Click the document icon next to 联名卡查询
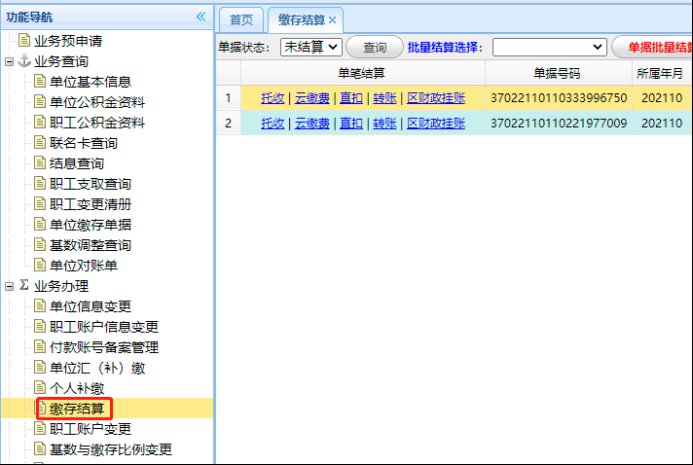 (40, 143)
